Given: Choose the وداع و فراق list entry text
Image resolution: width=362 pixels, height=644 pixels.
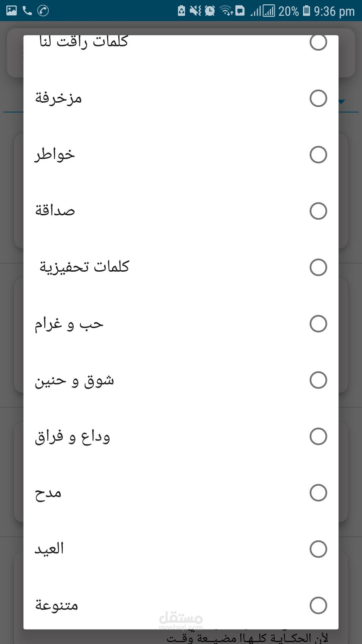Looking at the screenshot, I should tap(72, 437).
